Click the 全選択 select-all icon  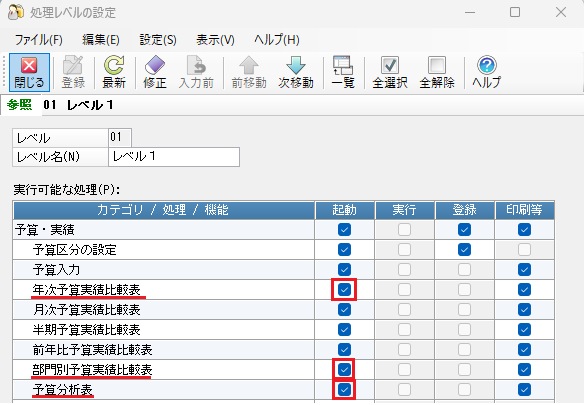390,65
